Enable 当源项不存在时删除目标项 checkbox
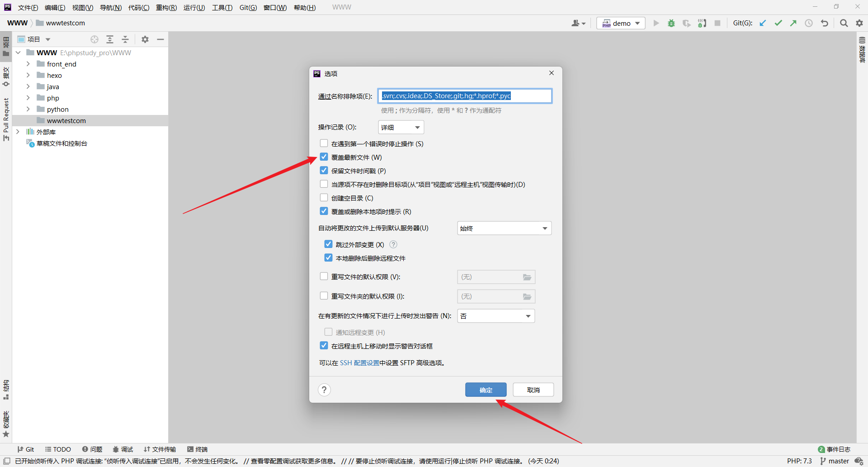 point(324,184)
